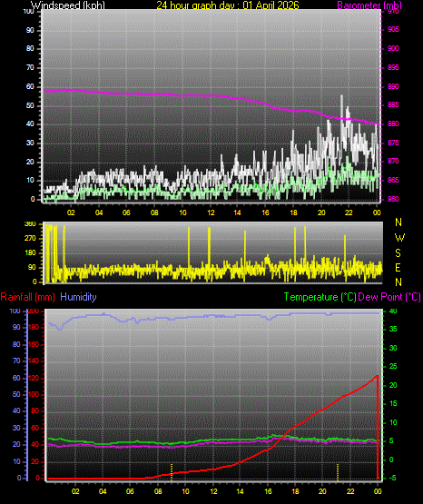
Task: Select the magenta '900' barometer value
Action: click(x=393, y=48)
